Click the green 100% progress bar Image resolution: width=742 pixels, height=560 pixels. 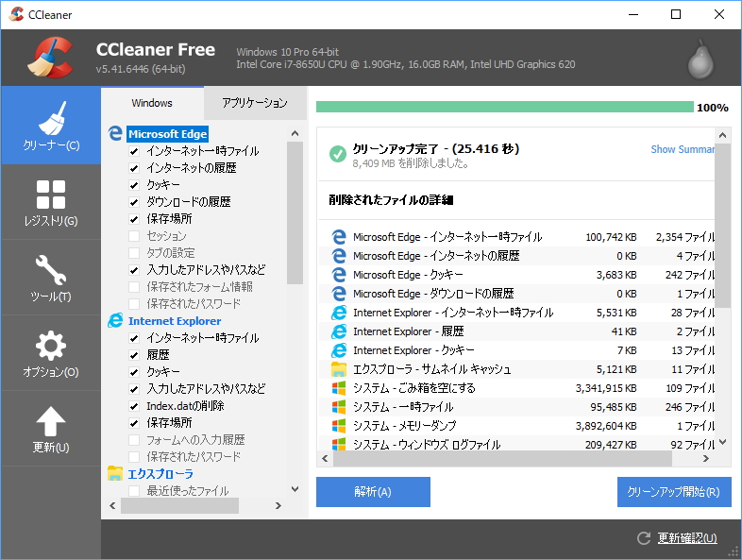pyautogui.click(x=504, y=107)
